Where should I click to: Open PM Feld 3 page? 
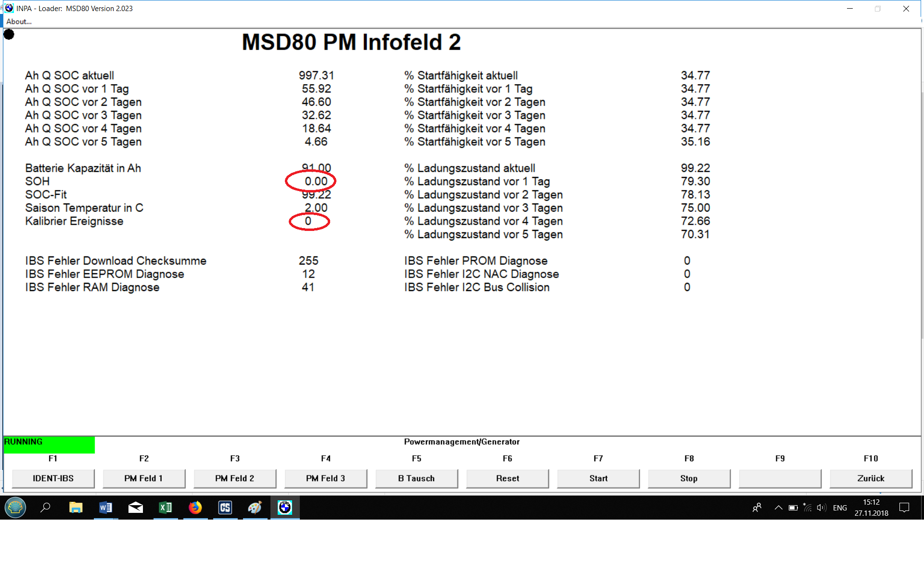pyautogui.click(x=325, y=478)
